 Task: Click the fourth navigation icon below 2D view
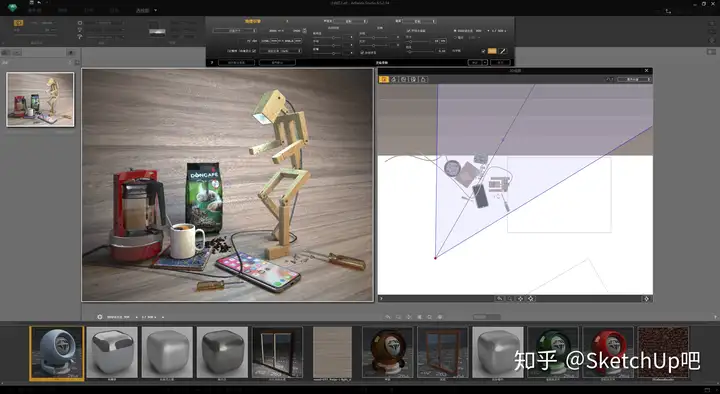[x=531, y=298]
